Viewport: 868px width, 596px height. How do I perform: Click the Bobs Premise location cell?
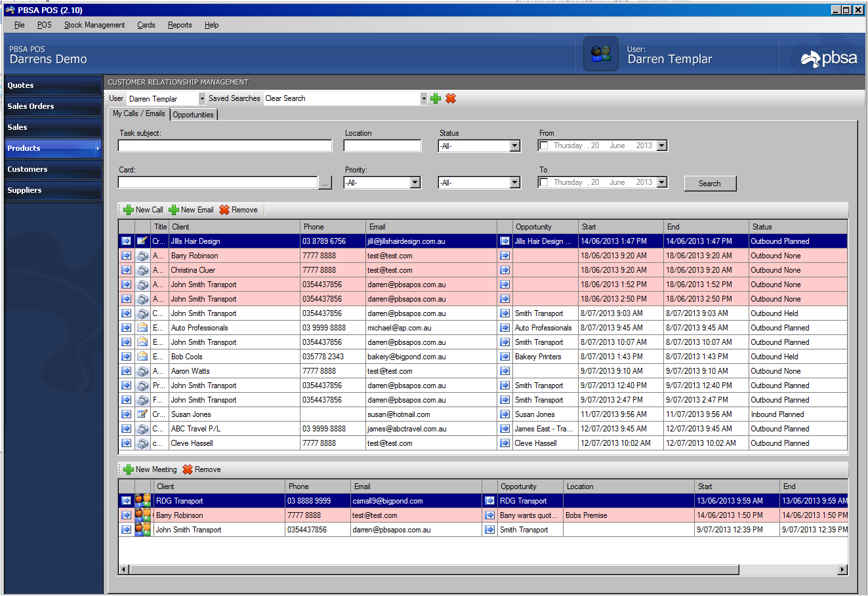(629, 515)
